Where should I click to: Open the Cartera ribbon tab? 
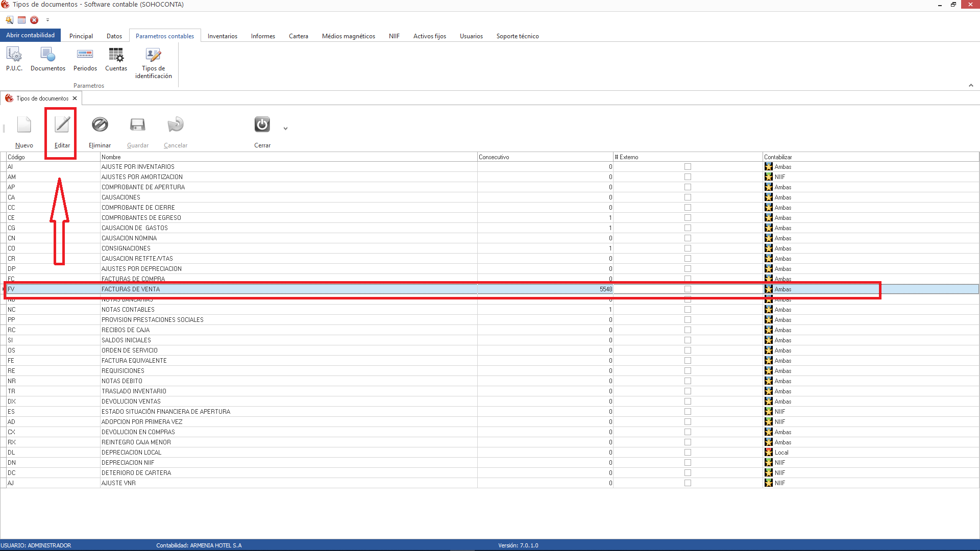(x=298, y=36)
